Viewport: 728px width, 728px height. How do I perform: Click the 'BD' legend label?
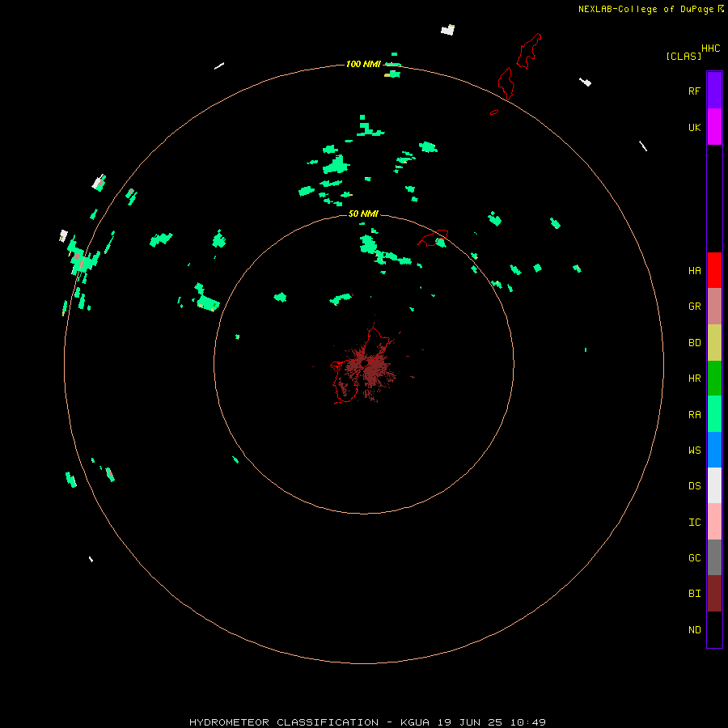694,343
